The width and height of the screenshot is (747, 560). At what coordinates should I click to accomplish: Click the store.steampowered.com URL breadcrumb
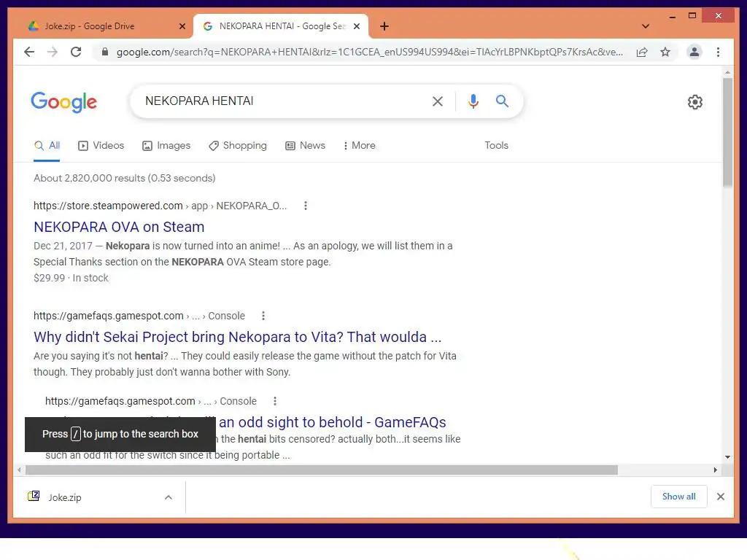click(x=160, y=206)
